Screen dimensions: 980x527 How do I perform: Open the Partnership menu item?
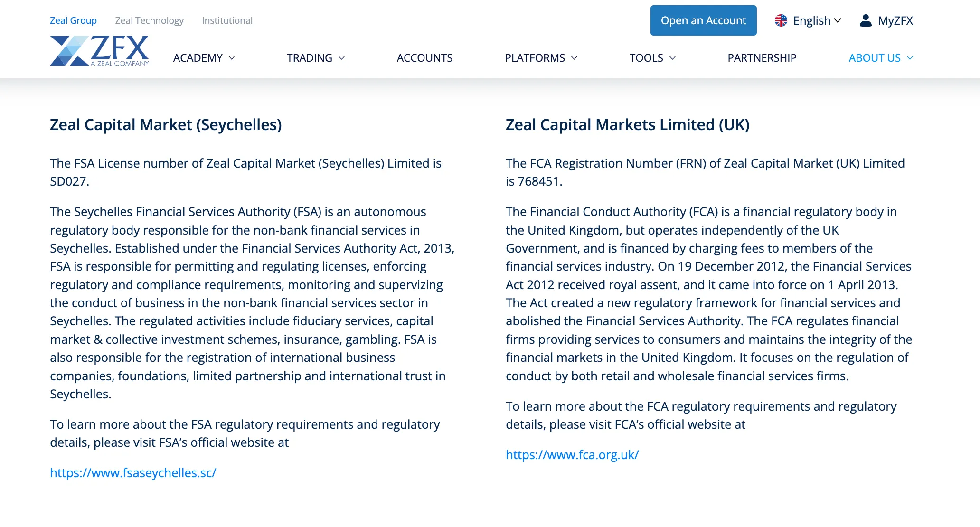pyautogui.click(x=762, y=58)
